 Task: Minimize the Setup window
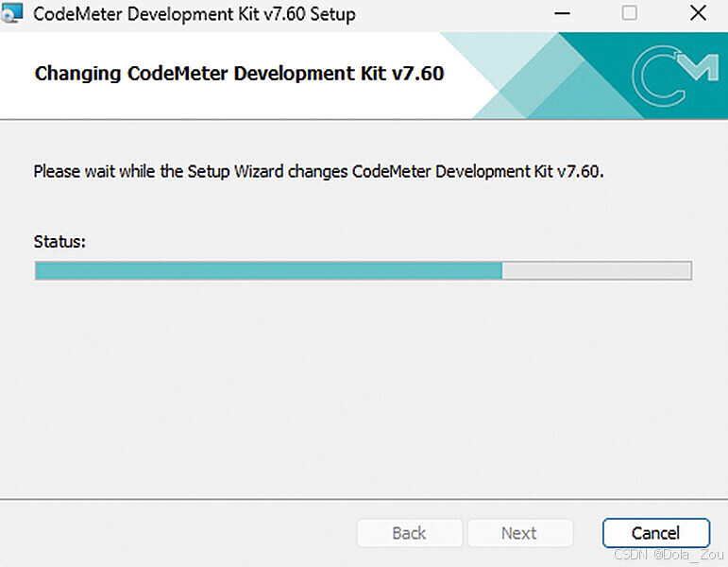[562, 13]
